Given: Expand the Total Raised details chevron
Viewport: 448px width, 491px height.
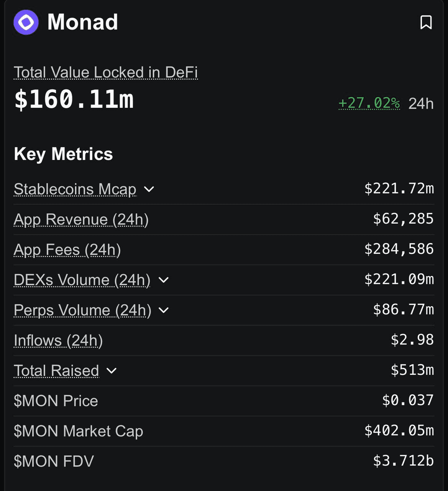Looking at the screenshot, I should tap(112, 371).
